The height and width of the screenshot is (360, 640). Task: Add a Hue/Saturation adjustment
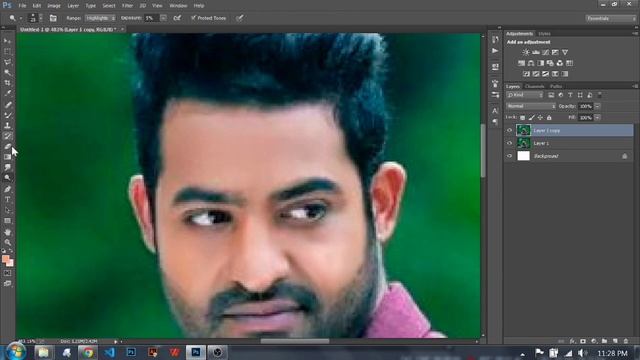(x=521, y=63)
